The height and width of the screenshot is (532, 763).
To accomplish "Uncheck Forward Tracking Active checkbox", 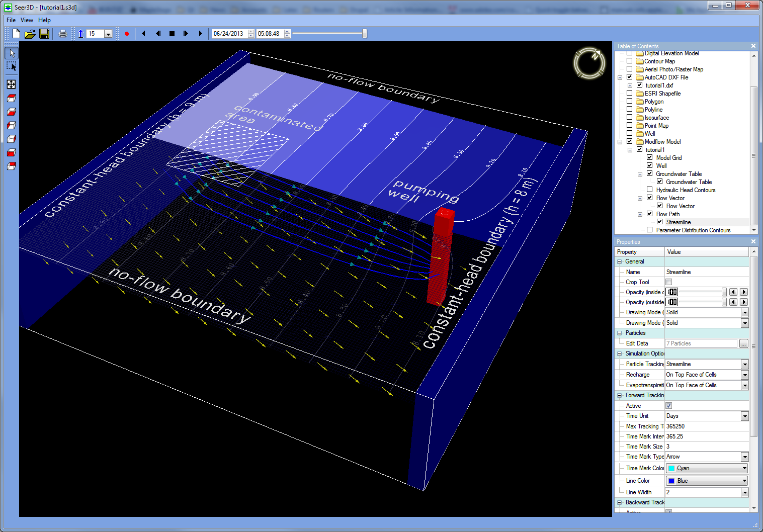I will tap(669, 406).
